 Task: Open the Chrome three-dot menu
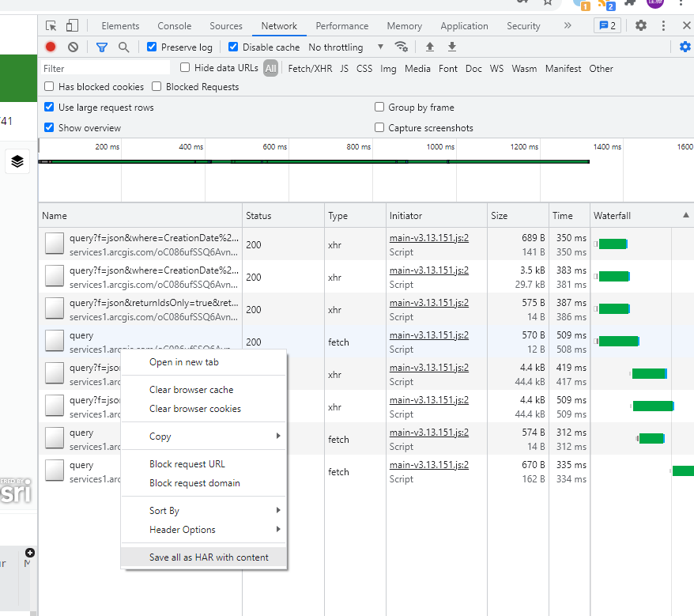click(x=681, y=2)
